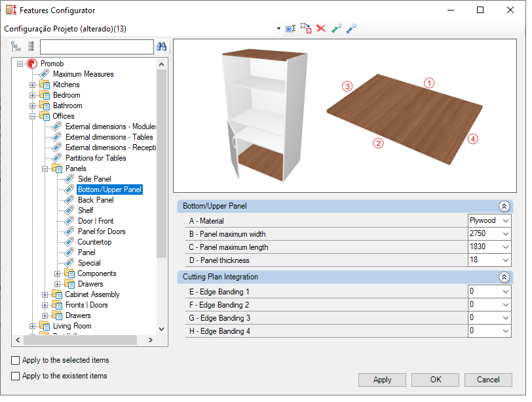Select the Back Panel item

click(x=96, y=200)
